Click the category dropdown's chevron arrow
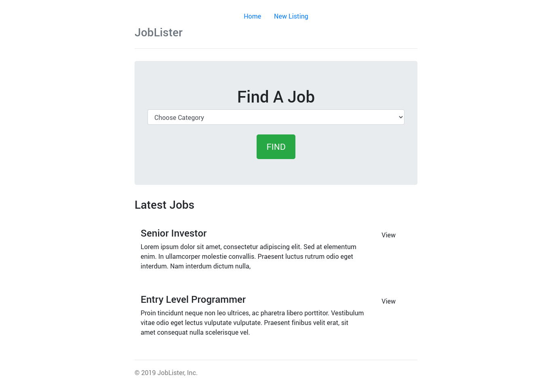 point(400,117)
